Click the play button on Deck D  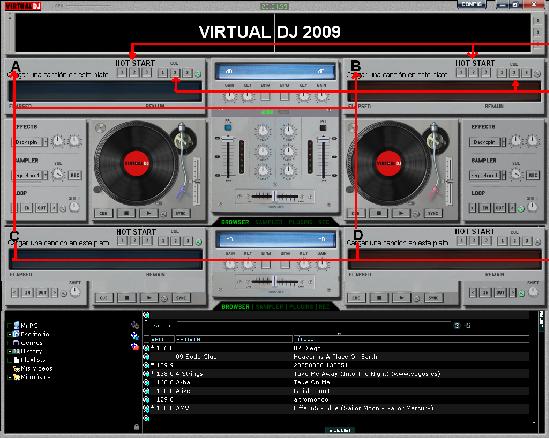click(x=401, y=298)
